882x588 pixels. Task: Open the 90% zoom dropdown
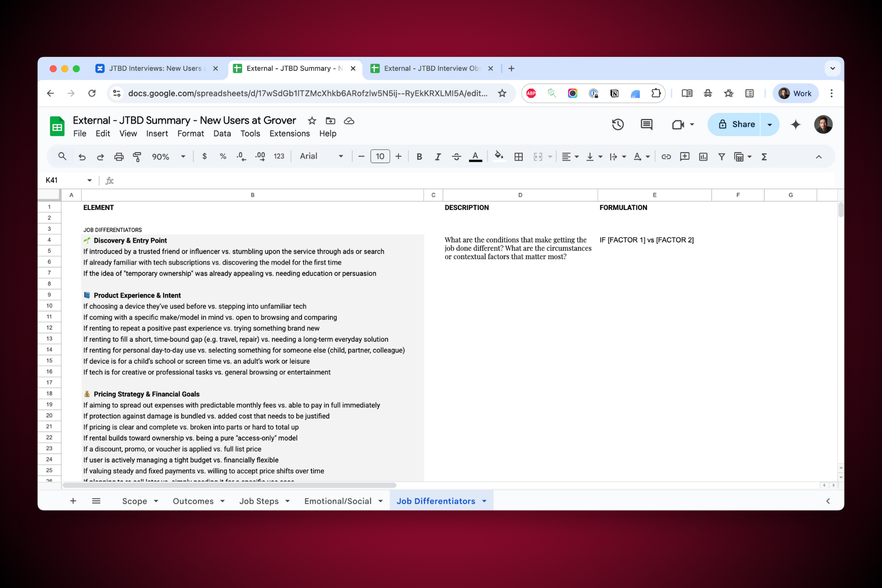[x=168, y=157]
